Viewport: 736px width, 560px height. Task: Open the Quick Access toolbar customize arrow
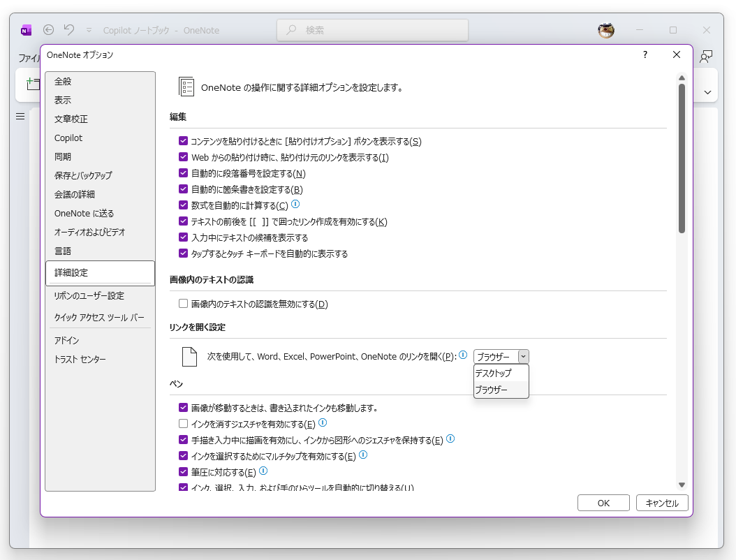89,30
